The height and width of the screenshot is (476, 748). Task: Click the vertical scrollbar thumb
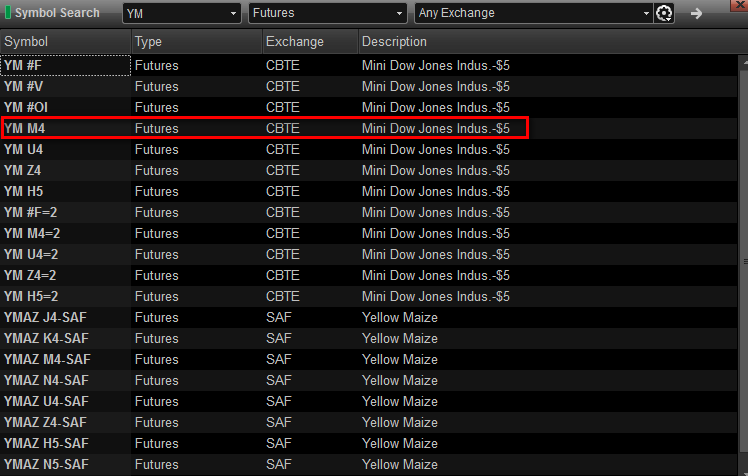tap(744, 261)
